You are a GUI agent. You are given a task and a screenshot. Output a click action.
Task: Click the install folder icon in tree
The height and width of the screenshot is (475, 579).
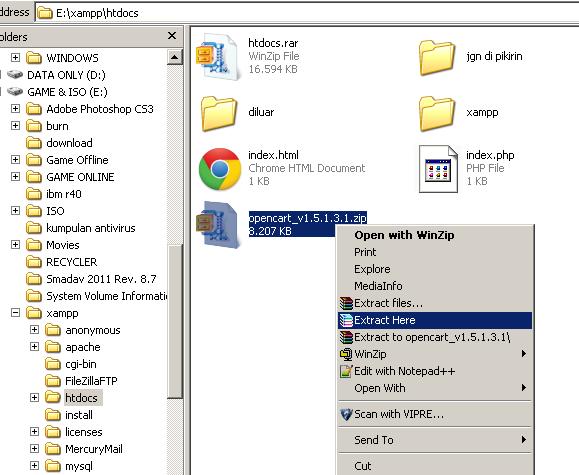(x=53, y=415)
